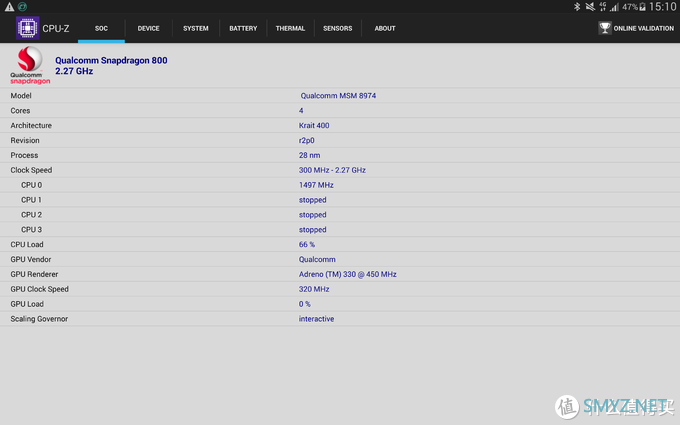This screenshot has height=425, width=680.
Task: Select Qualcomm Snapdragon 800 heading
Action: (x=111, y=60)
